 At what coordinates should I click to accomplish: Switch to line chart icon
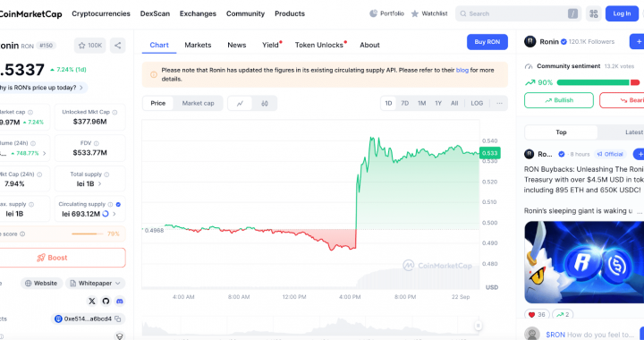(x=240, y=103)
